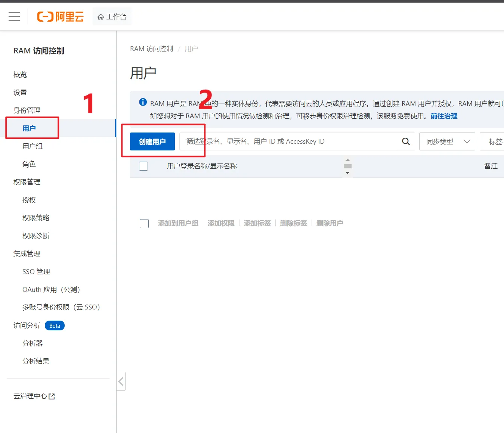Click the 创建用户 button
Viewport: 504px width, 433px height.
click(x=152, y=141)
